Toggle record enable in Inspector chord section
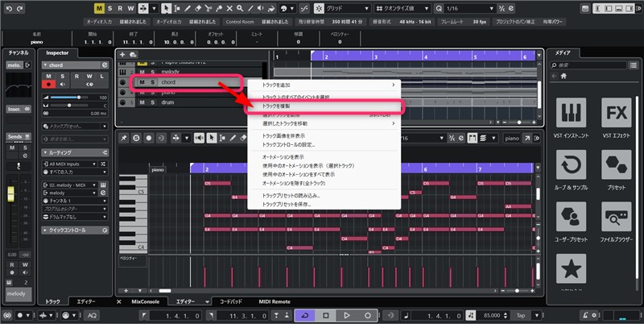Viewport: 644px width, 324px height. pos(48,85)
